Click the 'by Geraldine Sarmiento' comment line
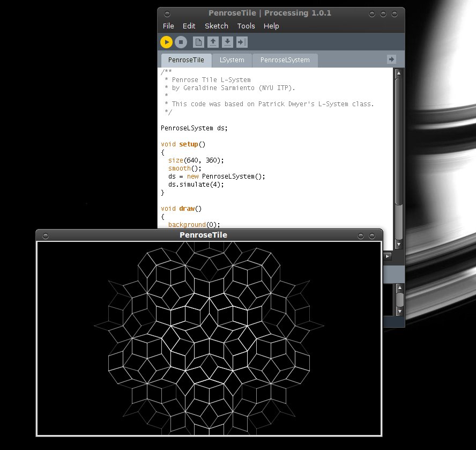 230,88
